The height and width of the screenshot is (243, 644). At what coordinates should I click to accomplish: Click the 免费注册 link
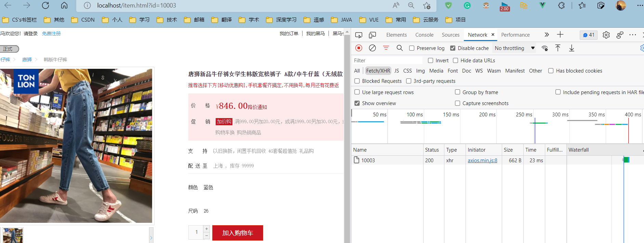[51, 34]
